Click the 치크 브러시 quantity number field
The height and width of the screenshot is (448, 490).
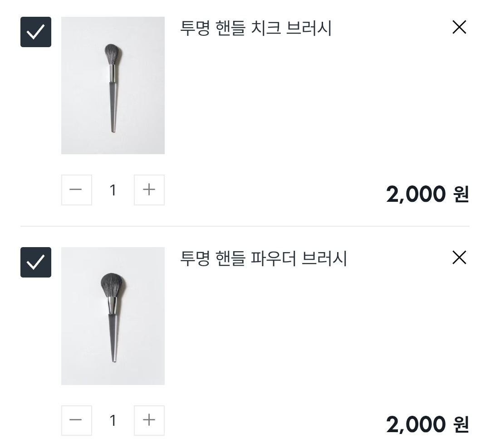pos(113,190)
